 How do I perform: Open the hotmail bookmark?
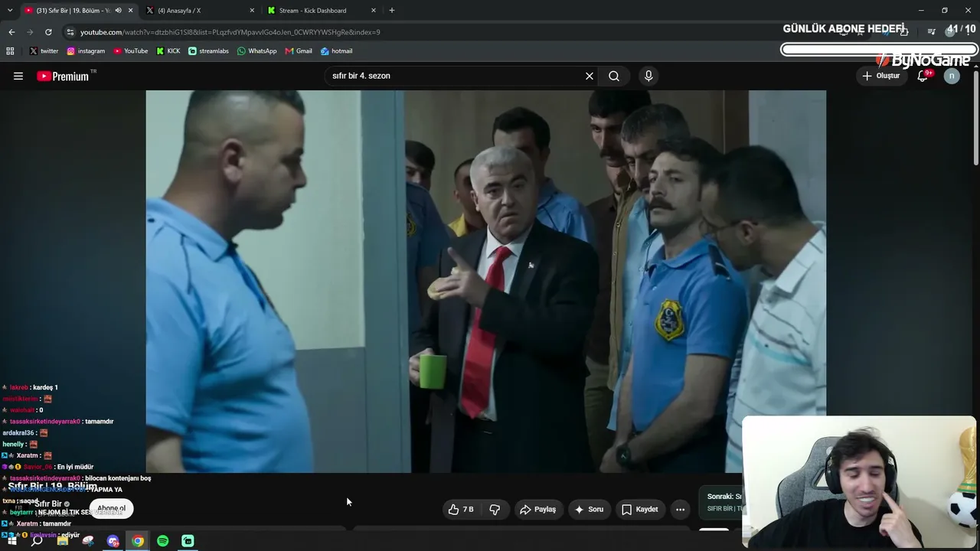click(336, 51)
